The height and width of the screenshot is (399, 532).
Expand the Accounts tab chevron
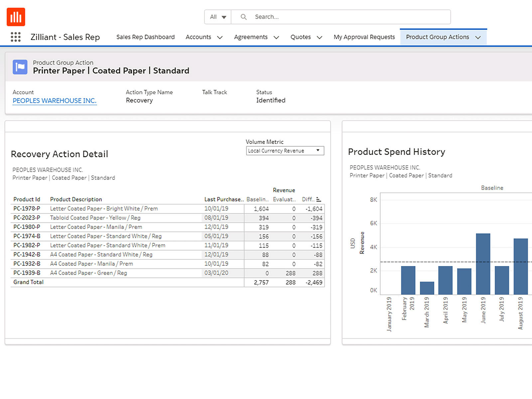[220, 38]
